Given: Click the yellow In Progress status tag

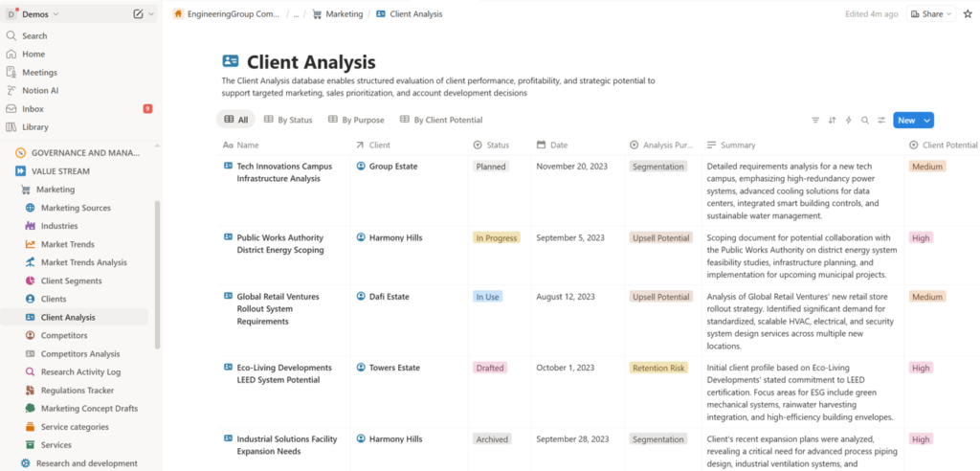Looking at the screenshot, I should [497, 237].
